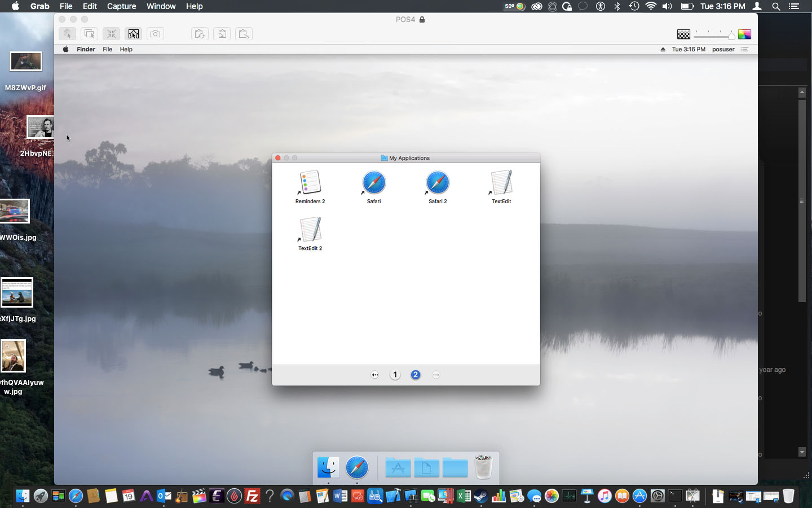This screenshot has width=812, height=508.
Task: Open Microsoft Excel from the dock
Action: [x=464, y=496]
